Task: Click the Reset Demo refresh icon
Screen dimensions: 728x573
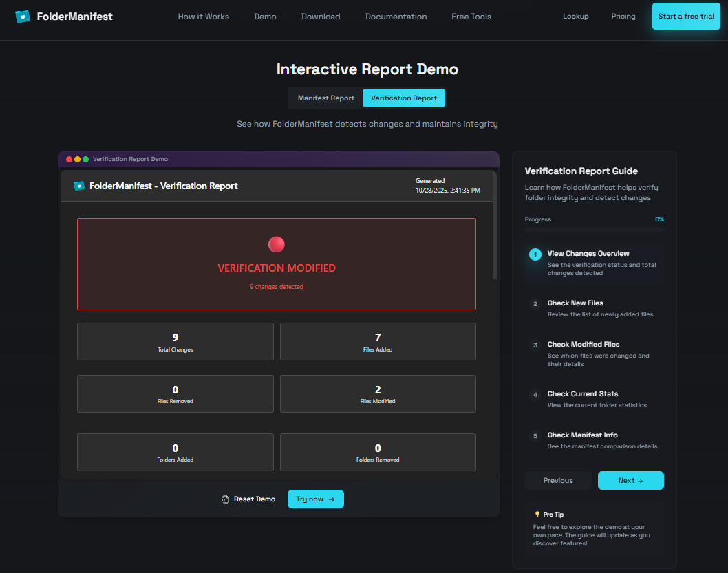Action: (x=225, y=499)
